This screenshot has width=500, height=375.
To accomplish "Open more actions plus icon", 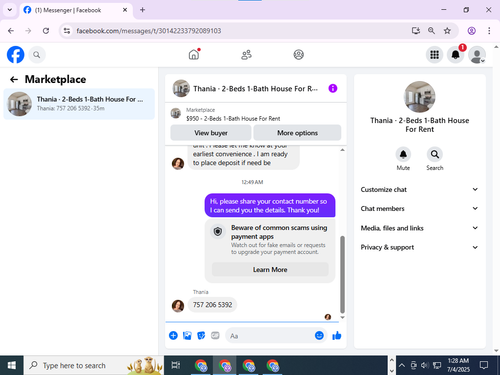I will (x=173, y=335).
